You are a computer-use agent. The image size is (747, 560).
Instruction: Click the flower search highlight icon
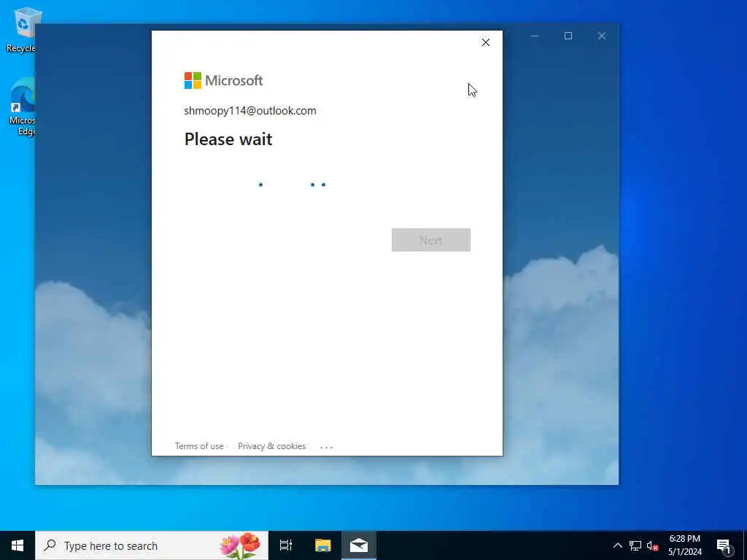240,545
